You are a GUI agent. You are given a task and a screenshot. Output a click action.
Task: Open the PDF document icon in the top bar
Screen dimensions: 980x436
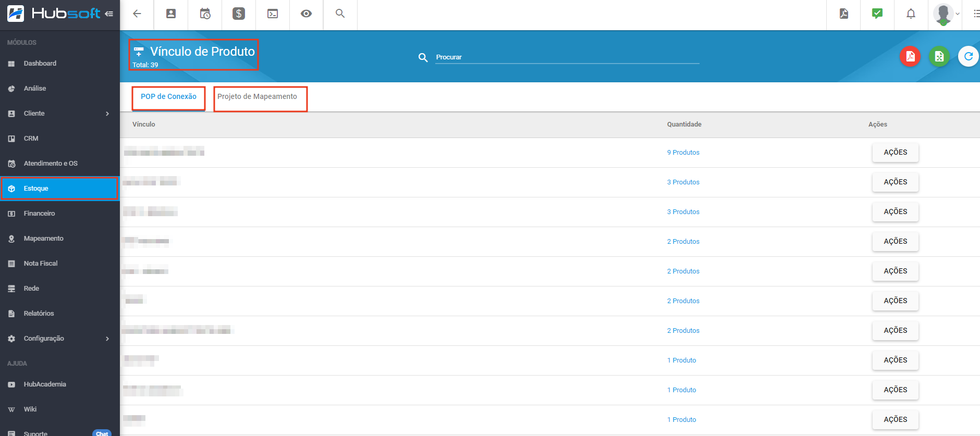[x=844, y=14]
